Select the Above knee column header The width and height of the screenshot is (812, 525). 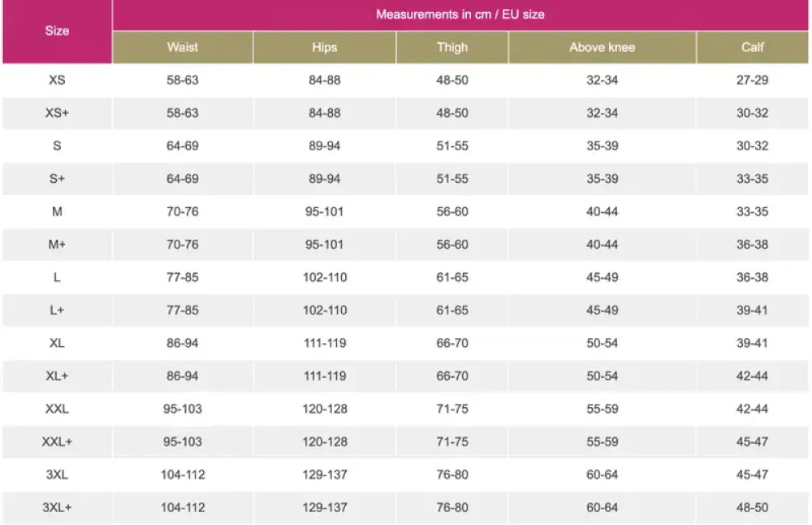[x=602, y=47]
